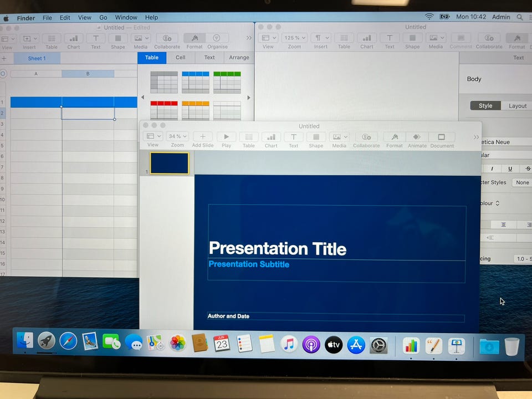Click Table icon in Numbers toolbar

(52, 38)
